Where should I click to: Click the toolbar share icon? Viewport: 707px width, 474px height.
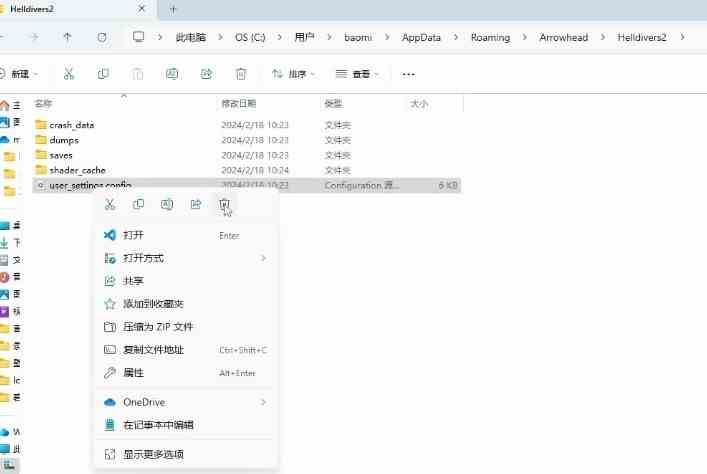tap(207, 74)
